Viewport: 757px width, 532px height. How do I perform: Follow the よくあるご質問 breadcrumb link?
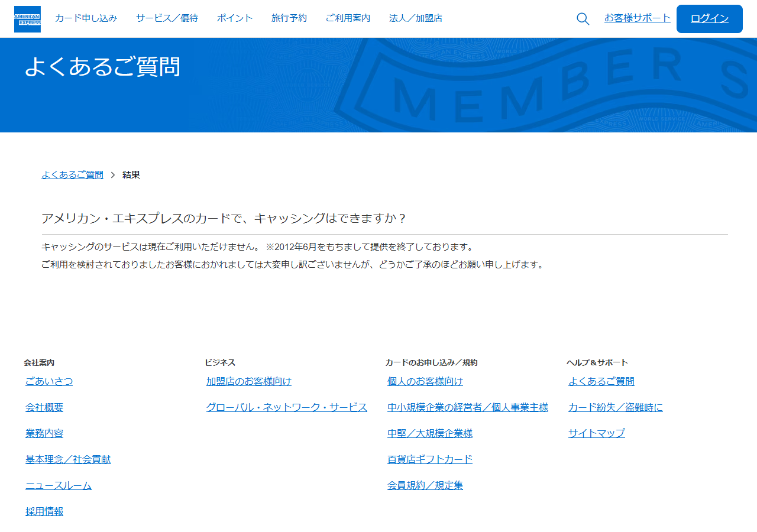point(72,175)
